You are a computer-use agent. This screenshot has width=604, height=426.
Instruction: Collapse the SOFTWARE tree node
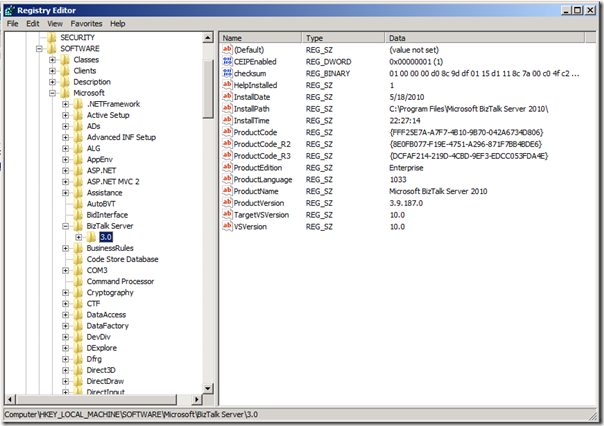[x=39, y=49]
